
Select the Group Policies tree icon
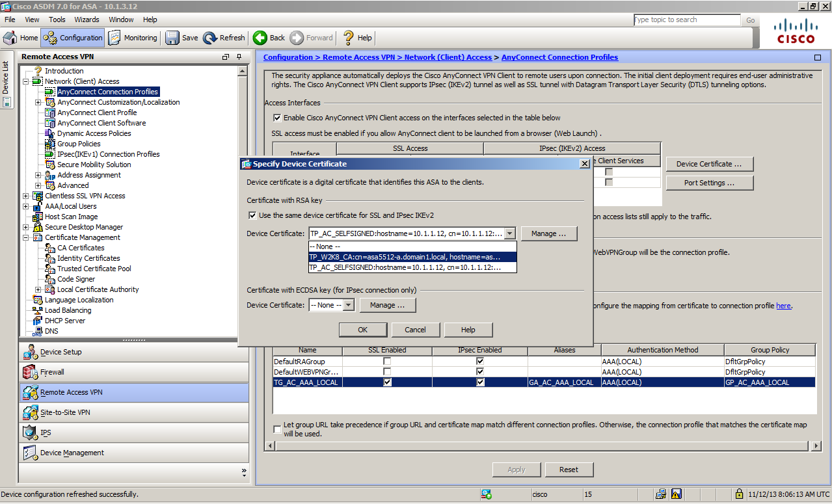(50, 144)
